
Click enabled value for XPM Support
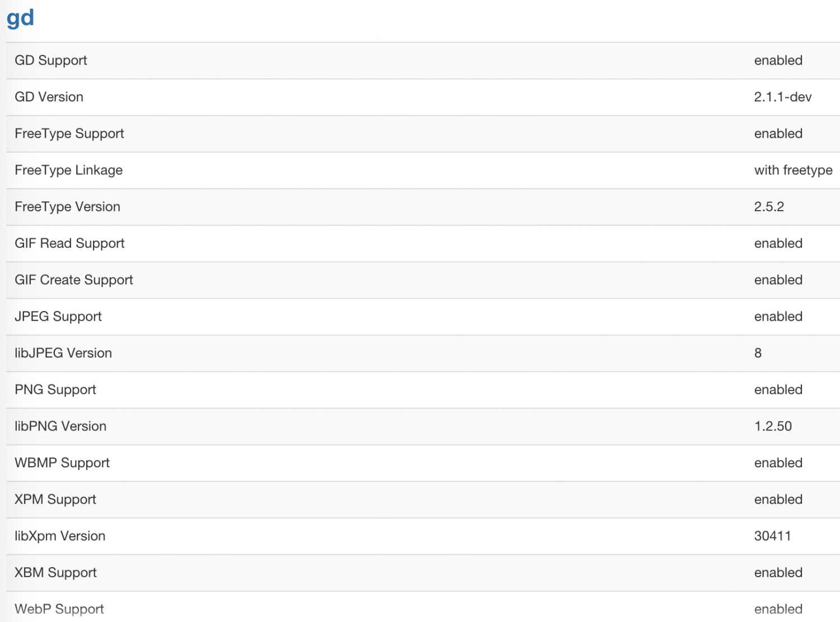[x=778, y=499]
